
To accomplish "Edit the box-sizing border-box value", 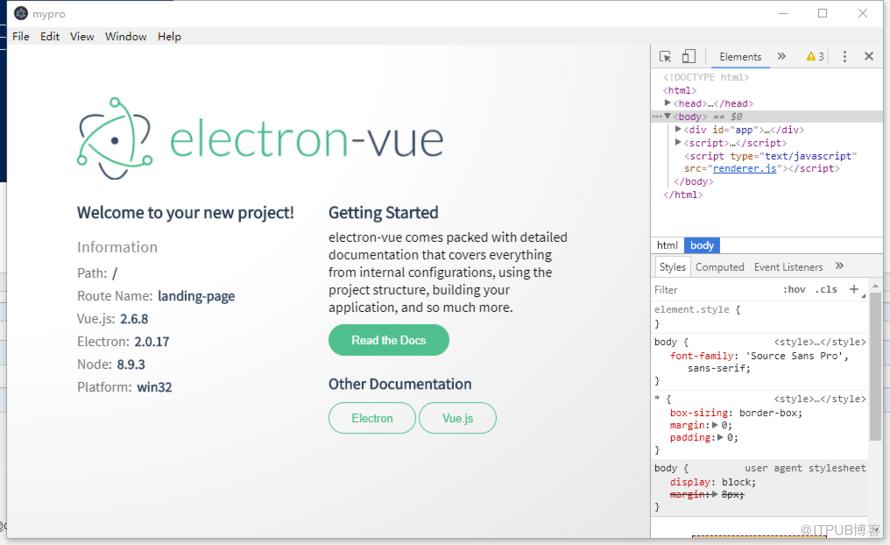I will coord(770,413).
